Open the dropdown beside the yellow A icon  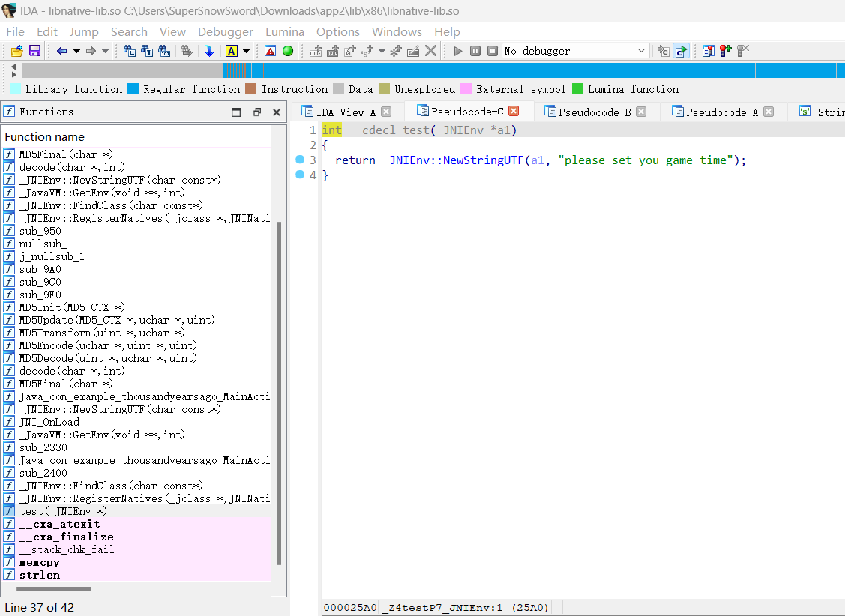click(x=246, y=51)
